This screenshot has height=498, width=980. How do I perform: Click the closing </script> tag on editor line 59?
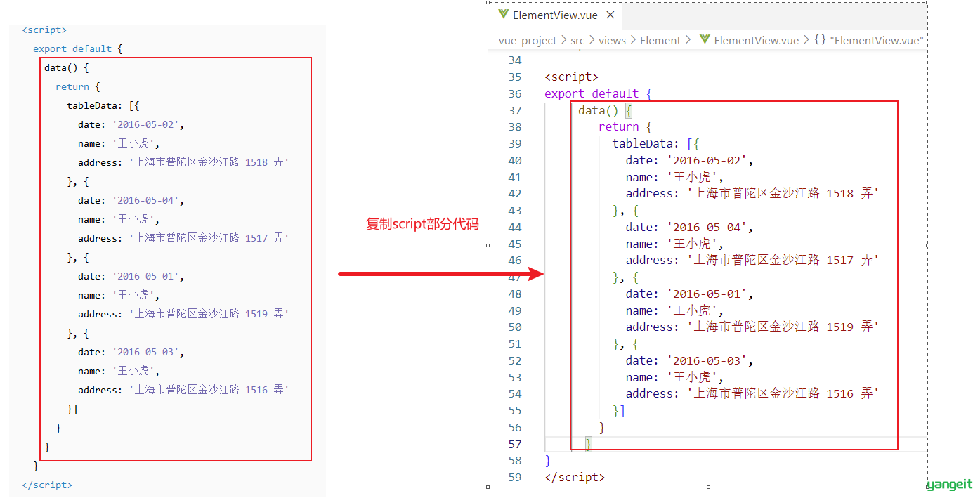[x=574, y=478]
